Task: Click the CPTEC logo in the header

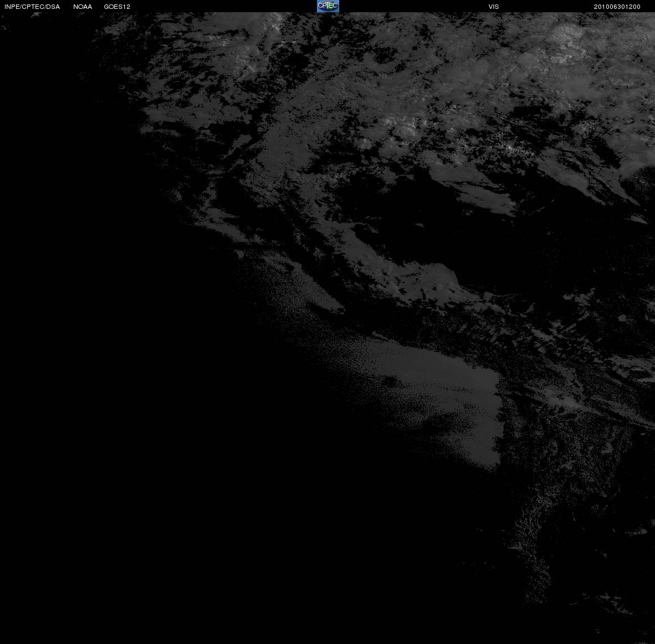Action: 328,6
